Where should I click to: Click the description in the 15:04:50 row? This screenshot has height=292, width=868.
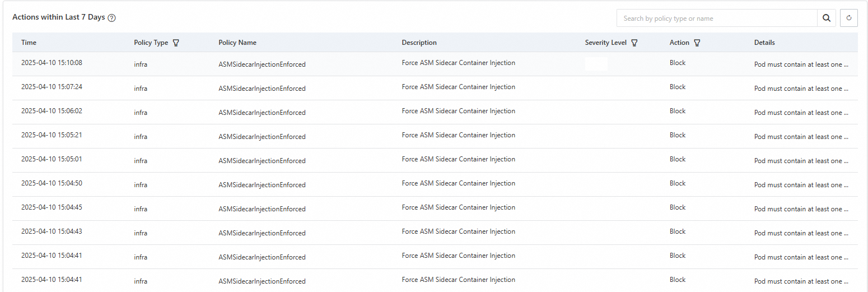(458, 183)
